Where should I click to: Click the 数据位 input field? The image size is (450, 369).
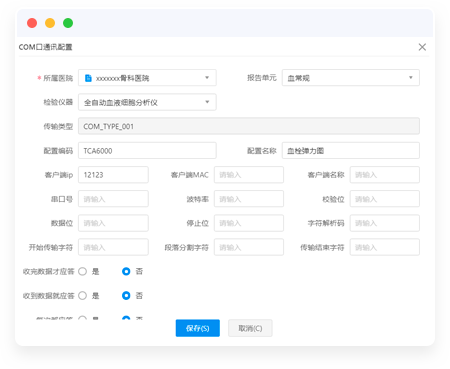[x=113, y=223]
